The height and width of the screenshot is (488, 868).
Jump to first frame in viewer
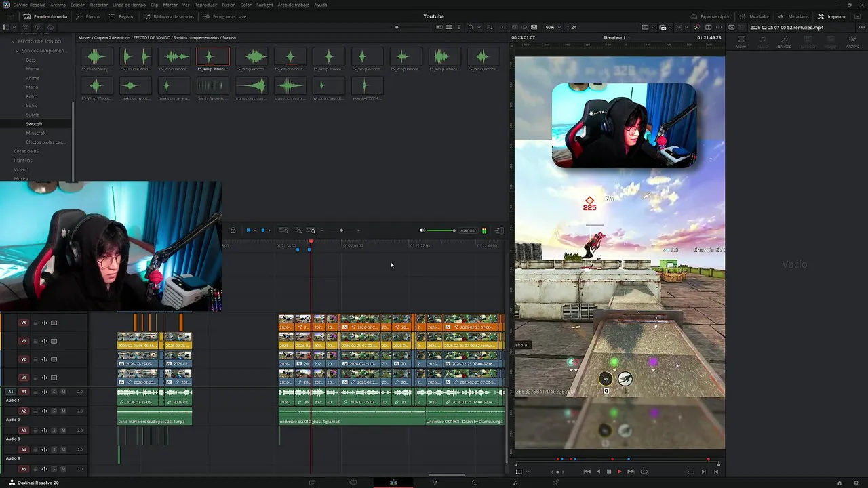click(587, 472)
